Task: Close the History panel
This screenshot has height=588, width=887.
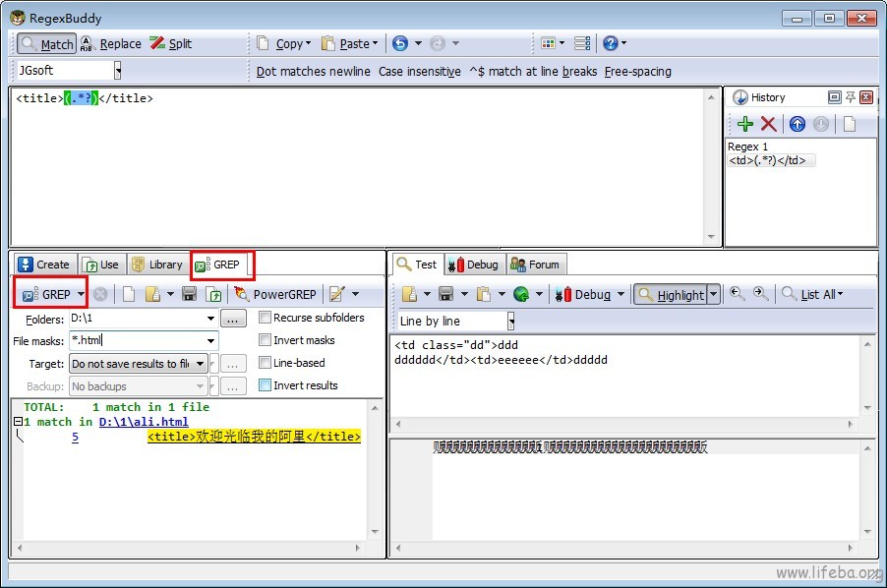Action: (x=866, y=97)
